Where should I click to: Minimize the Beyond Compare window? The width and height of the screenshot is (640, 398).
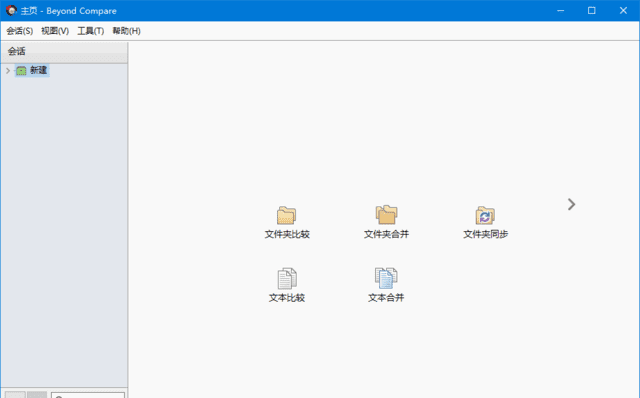pyautogui.click(x=560, y=11)
